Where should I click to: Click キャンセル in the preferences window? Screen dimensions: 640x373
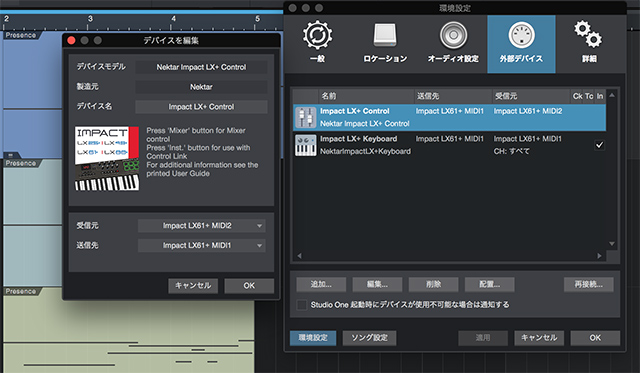click(539, 338)
